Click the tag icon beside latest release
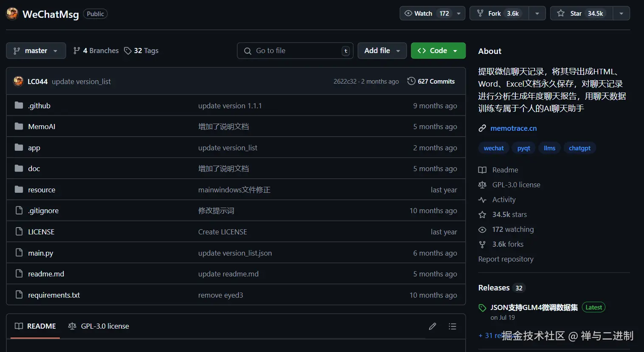 click(x=482, y=308)
